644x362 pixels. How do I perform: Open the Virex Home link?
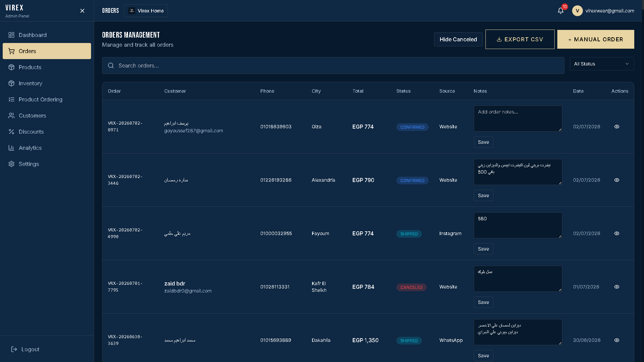(x=146, y=11)
